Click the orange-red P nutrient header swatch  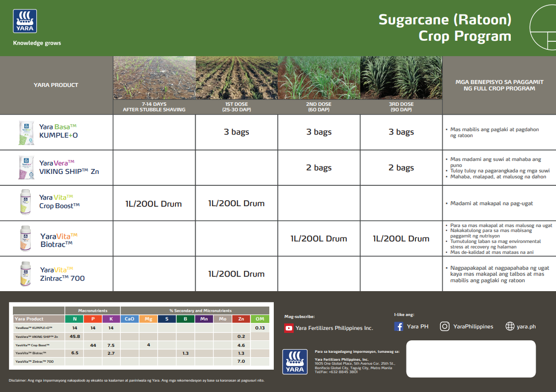tap(93, 318)
